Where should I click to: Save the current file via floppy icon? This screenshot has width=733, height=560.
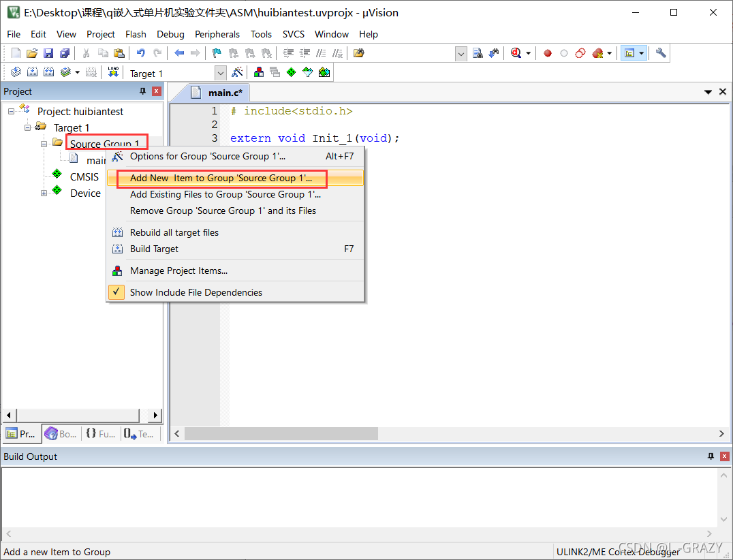point(48,53)
